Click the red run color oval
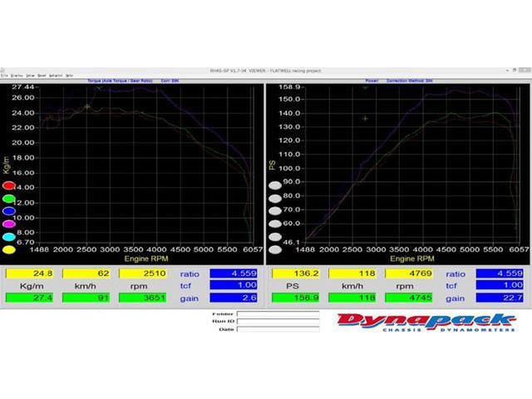This screenshot has height=399, width=532. (x=9, y=186)
